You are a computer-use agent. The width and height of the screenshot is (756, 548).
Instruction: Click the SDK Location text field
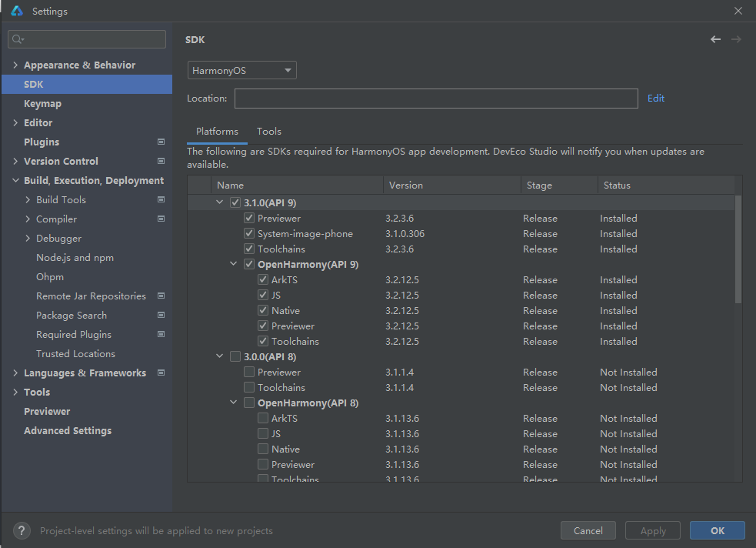[x=436, y=99]
